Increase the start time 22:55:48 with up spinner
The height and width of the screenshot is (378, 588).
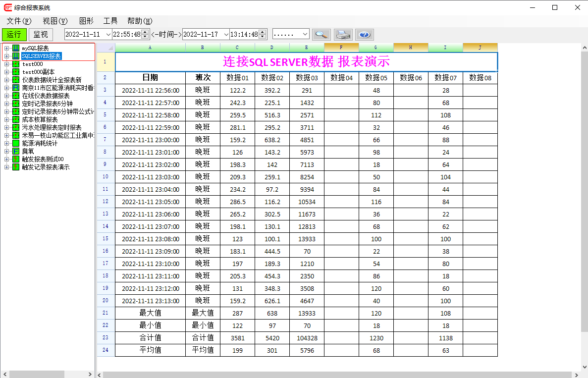pyautogui.click(x=145, y=32)
